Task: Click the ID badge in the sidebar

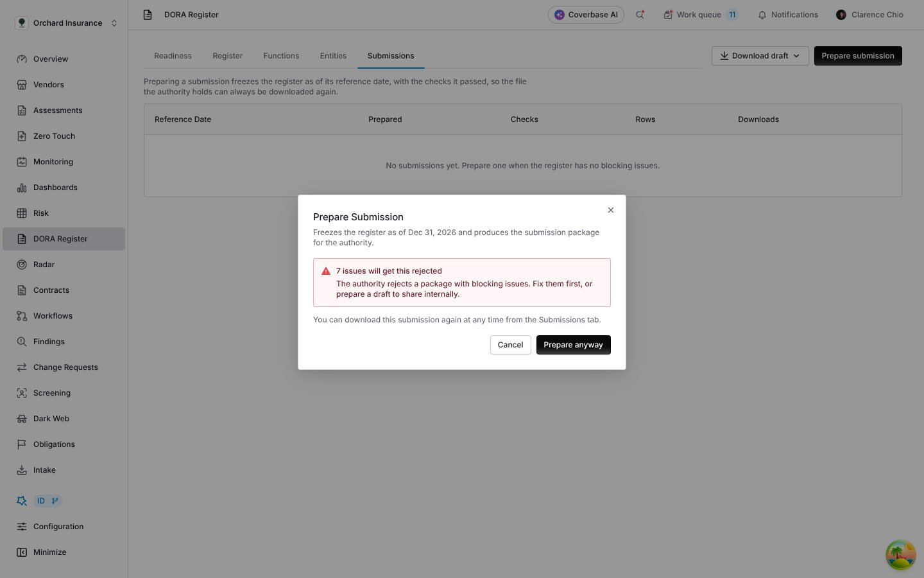Action: click(47, 501)
